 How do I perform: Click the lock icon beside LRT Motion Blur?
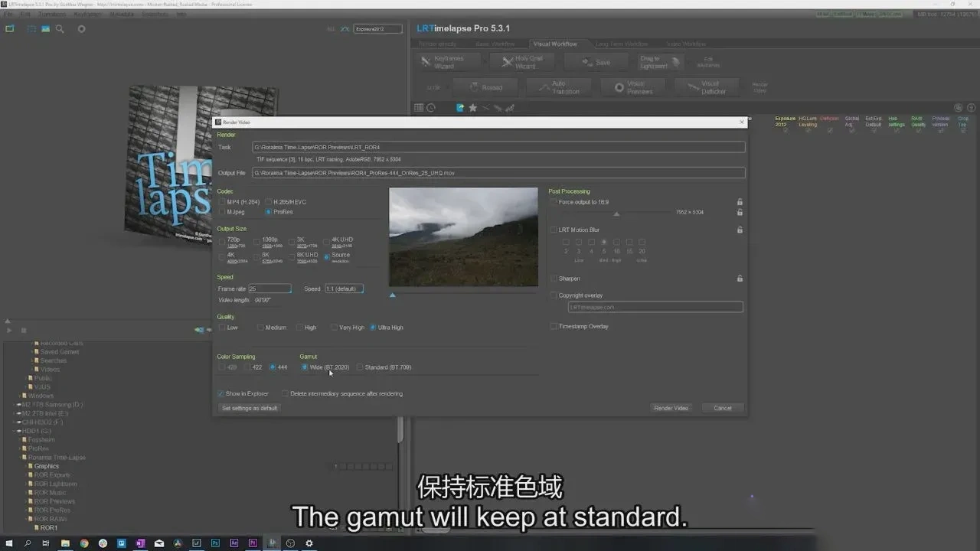740,230
